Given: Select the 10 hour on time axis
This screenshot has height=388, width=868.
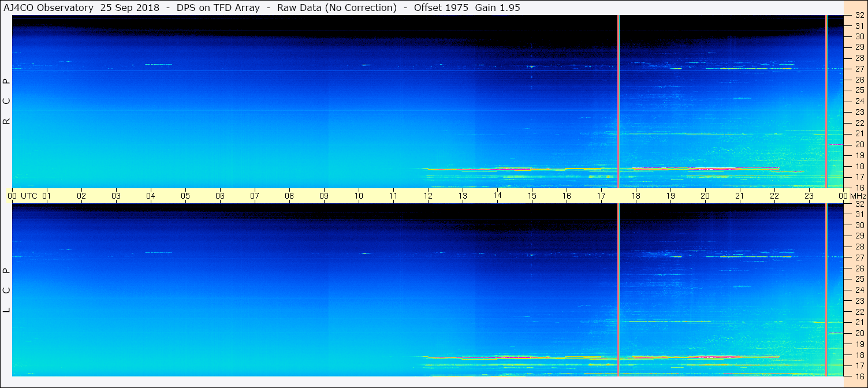Looking at the screenshot, I should 359,196.
